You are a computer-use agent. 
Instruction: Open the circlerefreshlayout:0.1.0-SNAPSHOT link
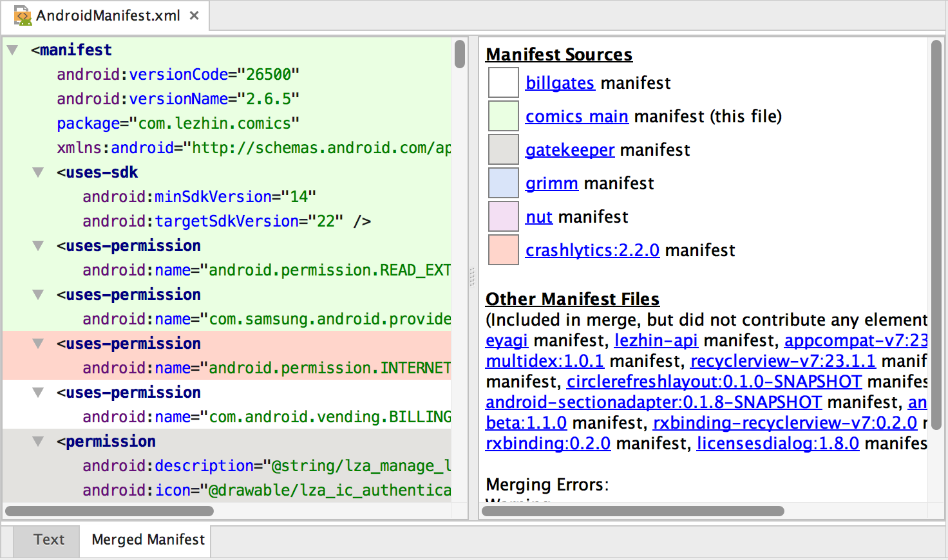click(x=714, y=382)
